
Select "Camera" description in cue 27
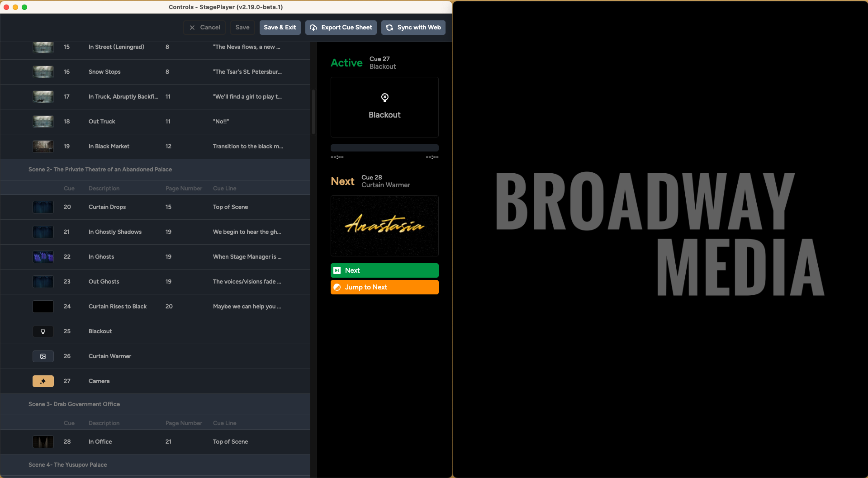[99, 381]
